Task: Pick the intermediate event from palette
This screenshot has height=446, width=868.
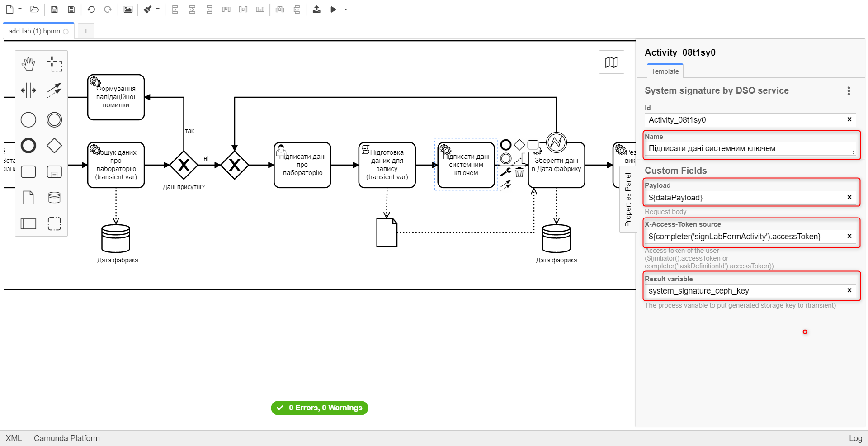Action: [54, 120]
